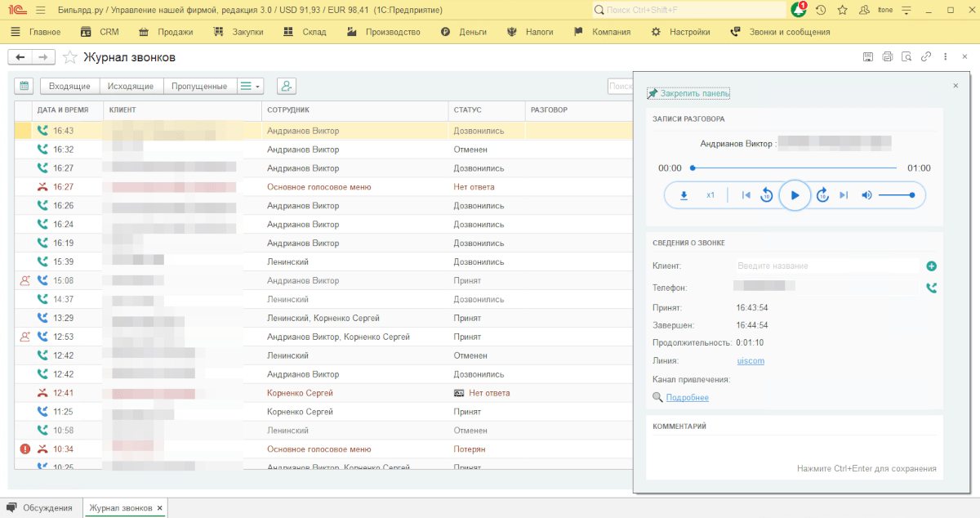
Task: Click the add contact icon in toolbar
Action: [286, 86]
